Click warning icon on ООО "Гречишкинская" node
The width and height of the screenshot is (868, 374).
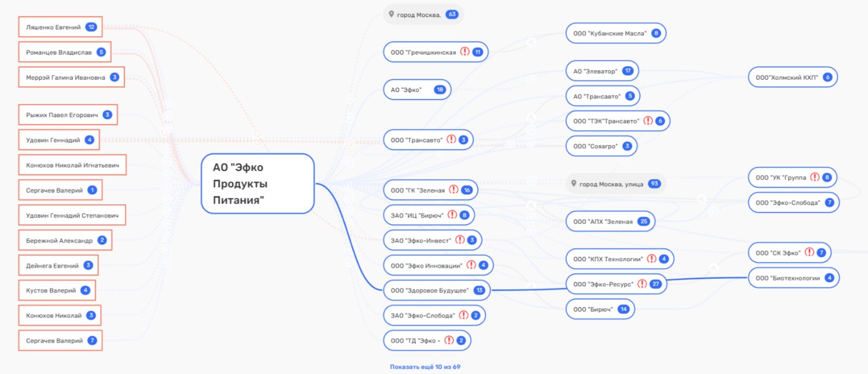(x=465, y=52)
